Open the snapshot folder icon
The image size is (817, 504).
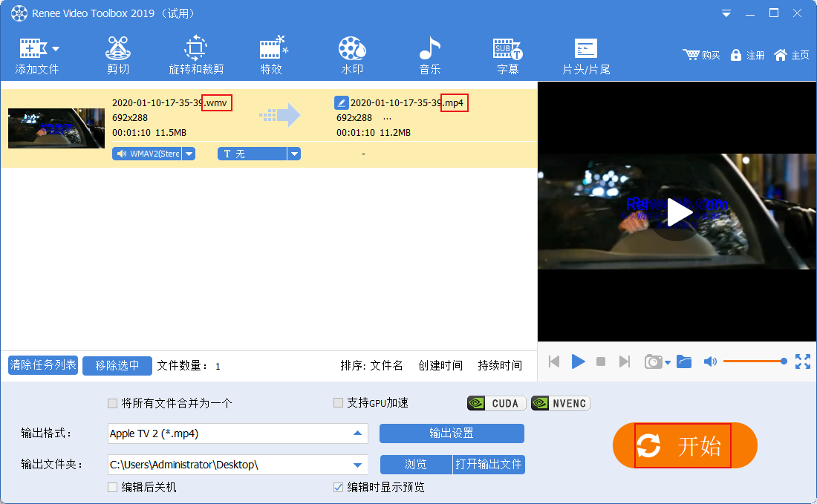click(x=684, y=361)
